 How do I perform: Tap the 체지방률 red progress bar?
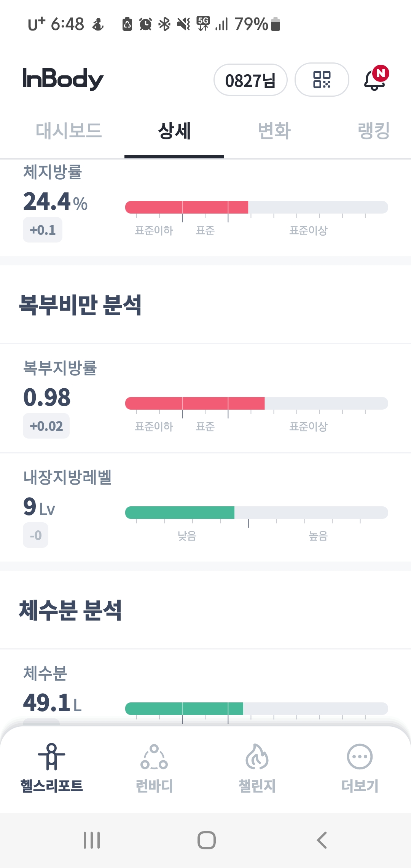click(186, 207)
